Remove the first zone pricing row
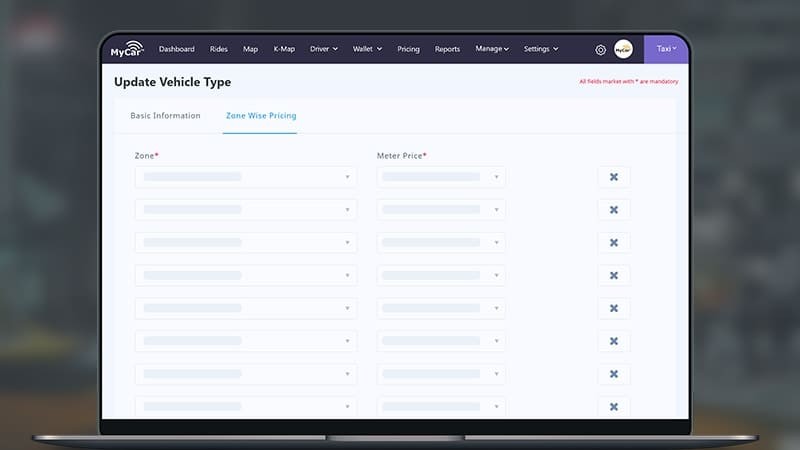This screenshot has height=450, width=800. tap(614, 177)
